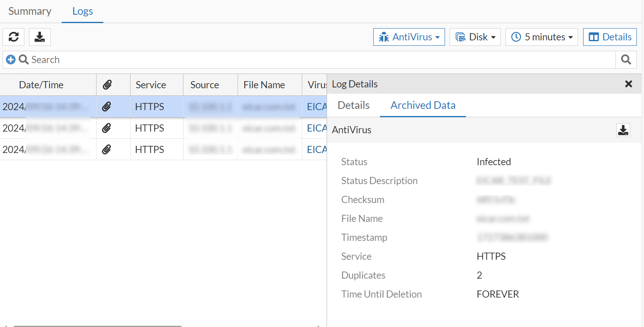Click the search magnifier button
This screenshot has height=327, width=644.
(x=626, y=60)
